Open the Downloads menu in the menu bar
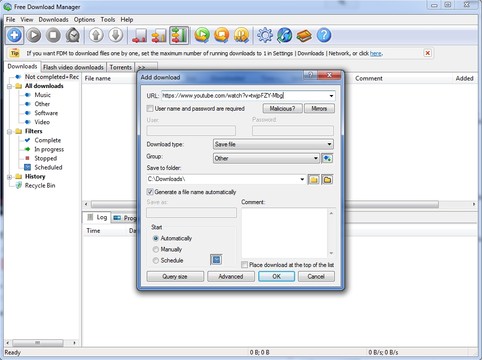Viewport: 482px width, 360px height. [x=53, y=20]
